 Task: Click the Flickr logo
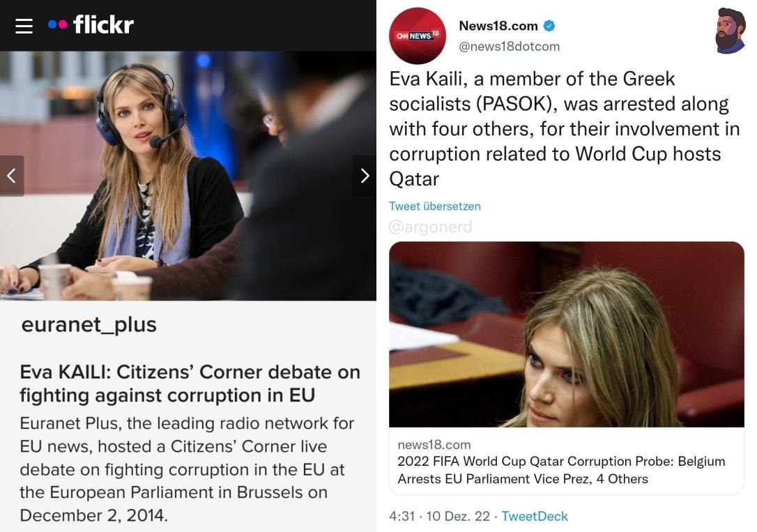click(91, 25)
